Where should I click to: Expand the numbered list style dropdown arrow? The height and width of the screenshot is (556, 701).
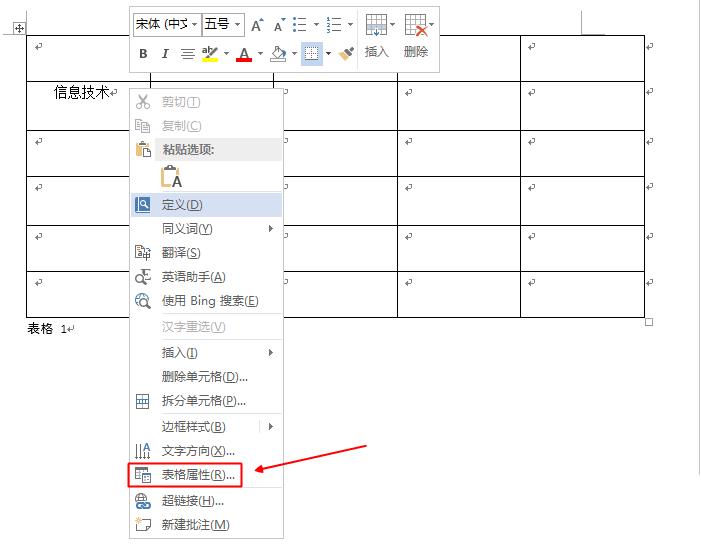click(x=350, y=24)
